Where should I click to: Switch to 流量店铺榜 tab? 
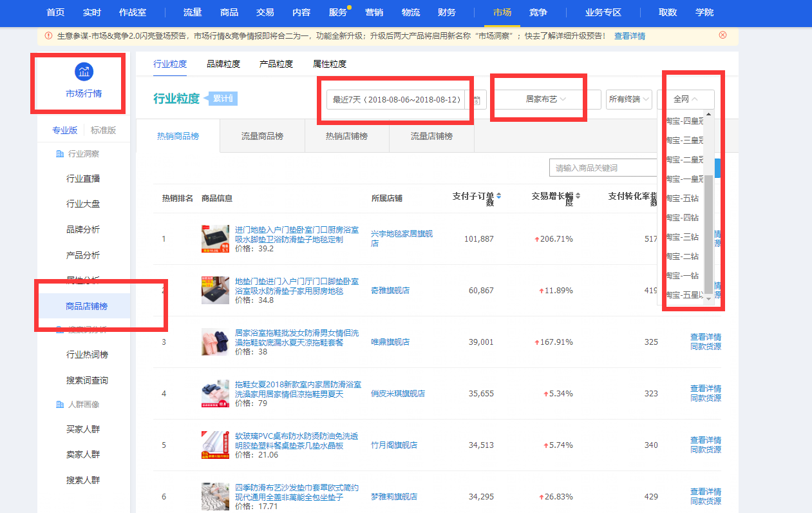431,136
